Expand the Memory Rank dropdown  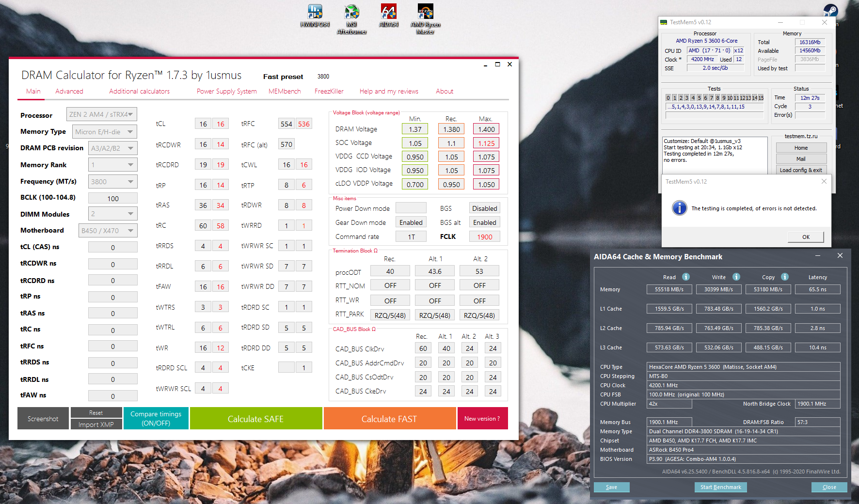[x=112, y=165]
